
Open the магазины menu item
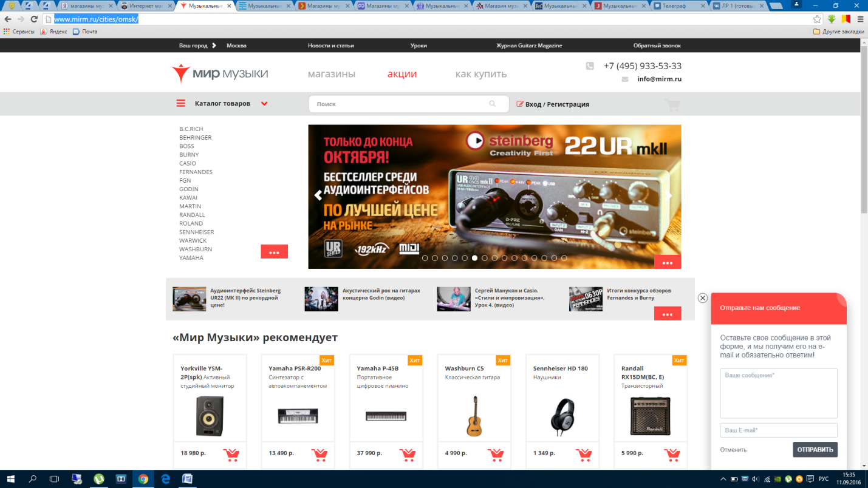pos(332,74)
